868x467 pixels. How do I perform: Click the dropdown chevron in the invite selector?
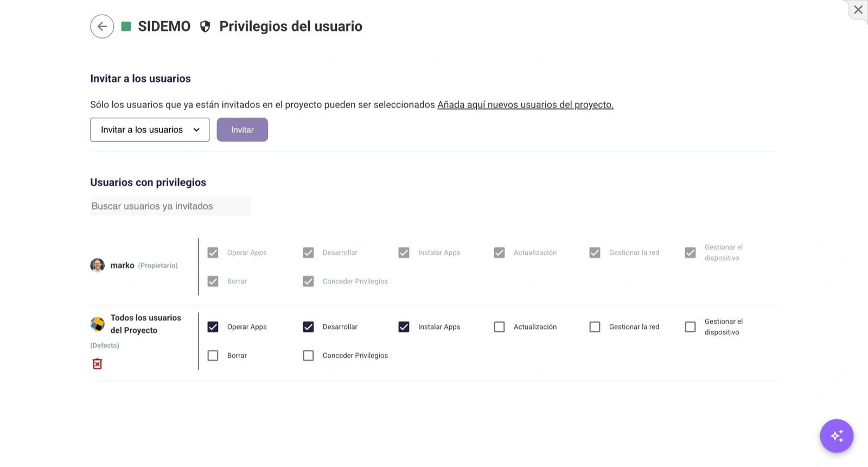click(196, 130)
